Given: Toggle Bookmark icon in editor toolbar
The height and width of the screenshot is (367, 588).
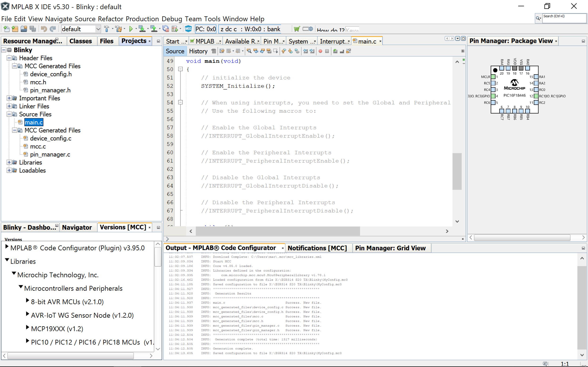Looking at the screenshot, I should click(297, 51).
